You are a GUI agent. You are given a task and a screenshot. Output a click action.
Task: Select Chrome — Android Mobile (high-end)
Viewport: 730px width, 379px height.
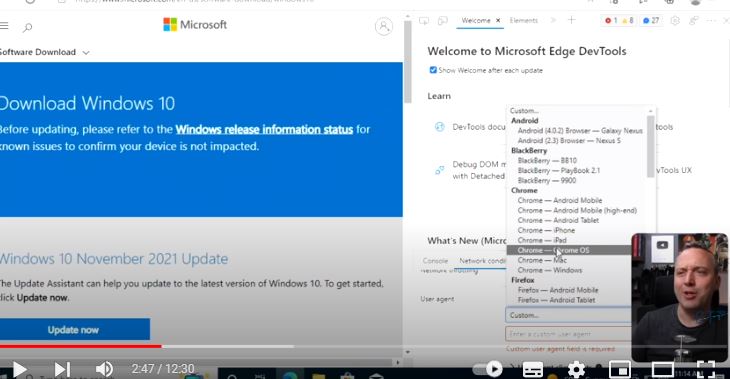tap(577, 210)
